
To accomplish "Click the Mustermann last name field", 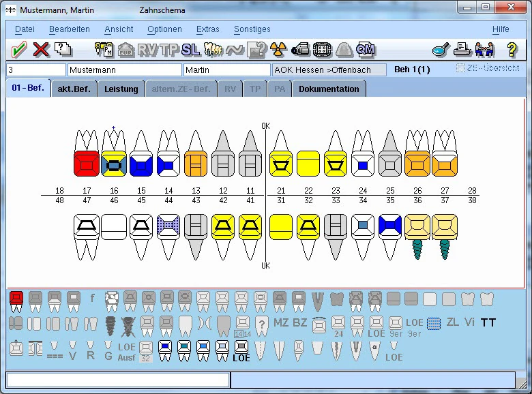I will (x=125, y=70).
